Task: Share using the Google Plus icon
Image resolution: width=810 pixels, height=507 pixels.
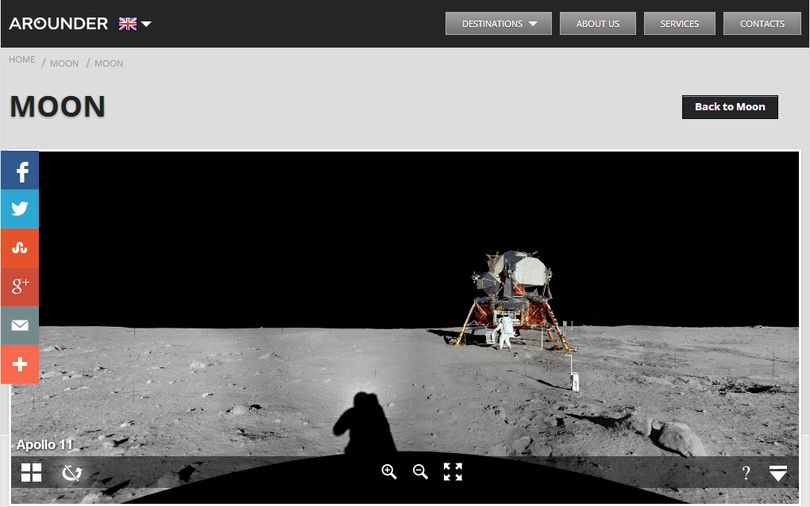Action: point(20,286)
